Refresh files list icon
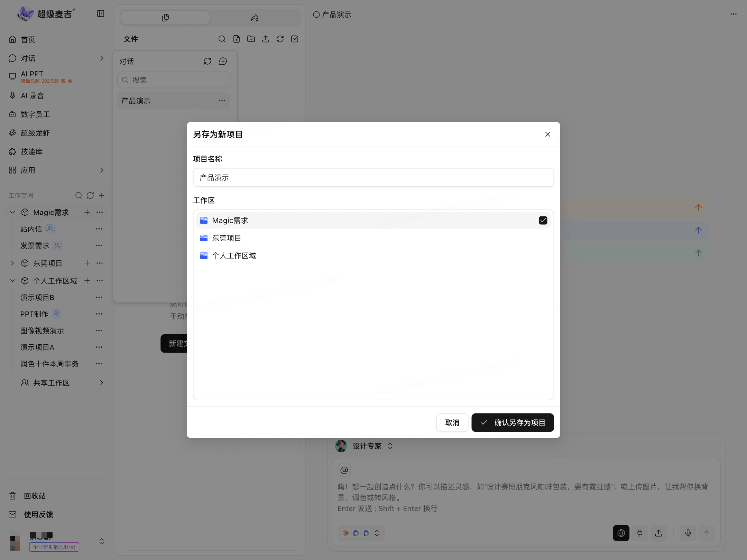This screenshot has width=747, height=560. click(x=280, y=39)
